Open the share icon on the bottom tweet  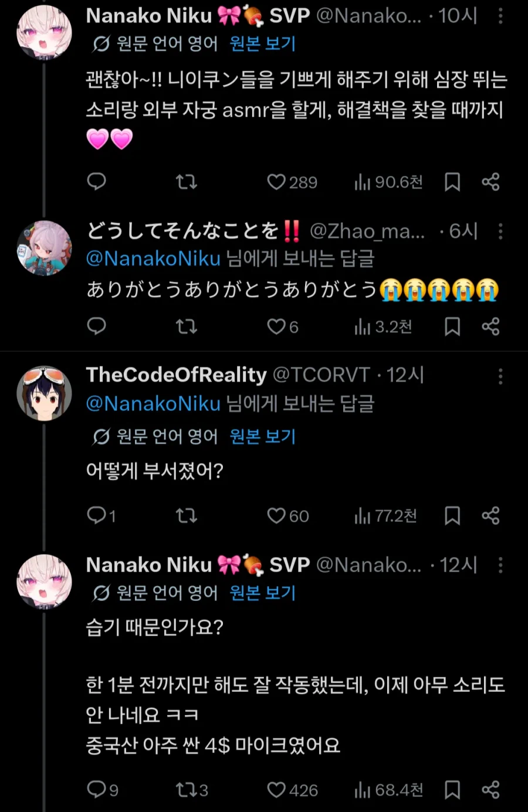click(491, 790)
